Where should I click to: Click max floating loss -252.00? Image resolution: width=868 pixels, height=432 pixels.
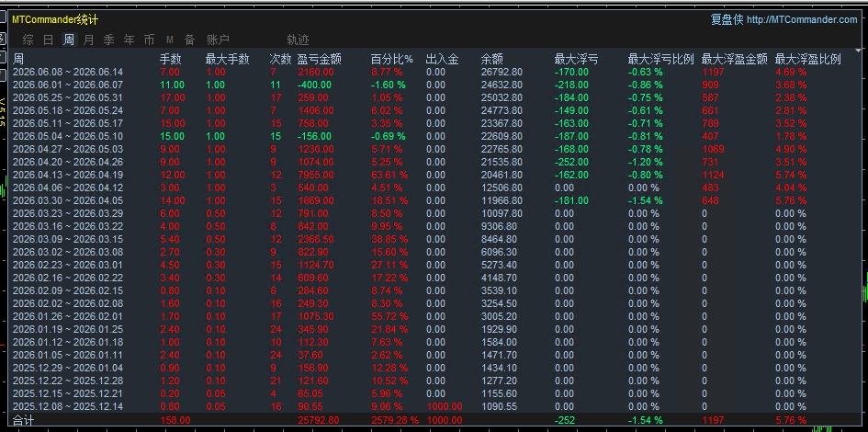571,162
